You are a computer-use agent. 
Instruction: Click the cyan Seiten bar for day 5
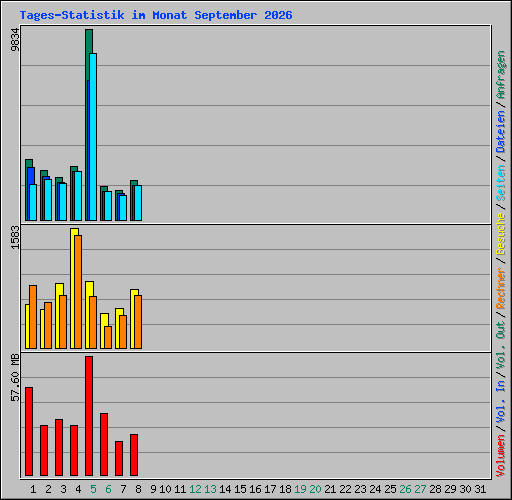pos(93,137)
